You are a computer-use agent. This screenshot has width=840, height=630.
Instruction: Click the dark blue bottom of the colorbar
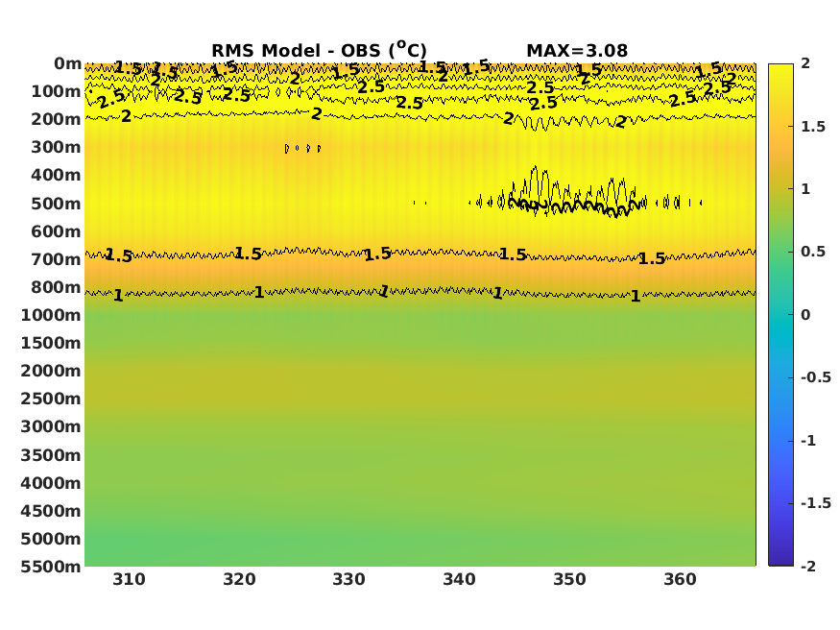(780, 558)
